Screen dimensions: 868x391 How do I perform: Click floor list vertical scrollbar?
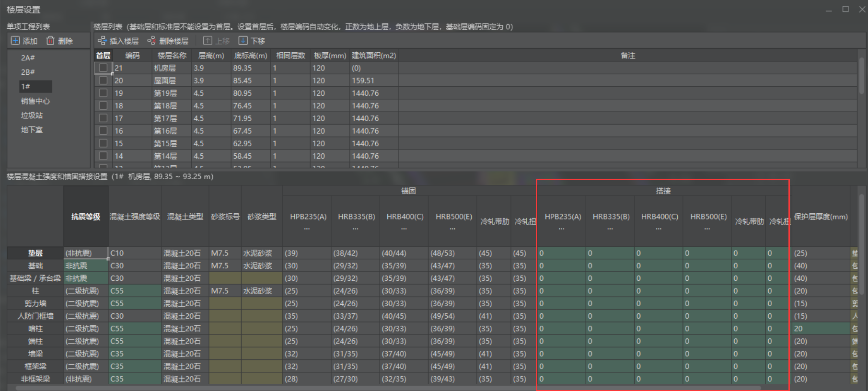coord(861,76)
